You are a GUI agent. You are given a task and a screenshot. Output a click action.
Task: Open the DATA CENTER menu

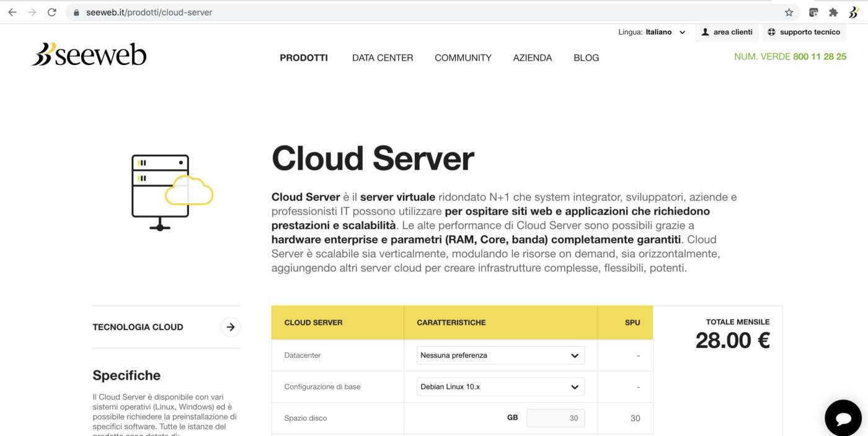383,58
